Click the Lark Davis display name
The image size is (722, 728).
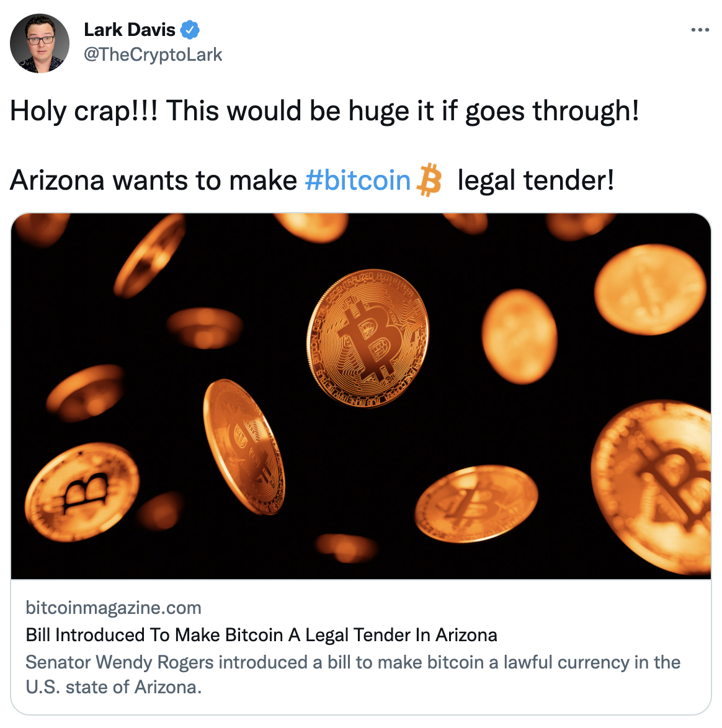130,30
